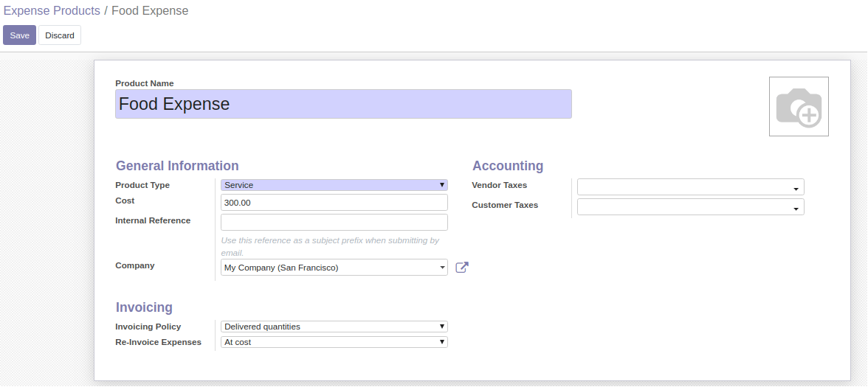This screenshot has width=868, height=387.
Task: Click the Invoicing section heading
Action: tap(144, 307)
